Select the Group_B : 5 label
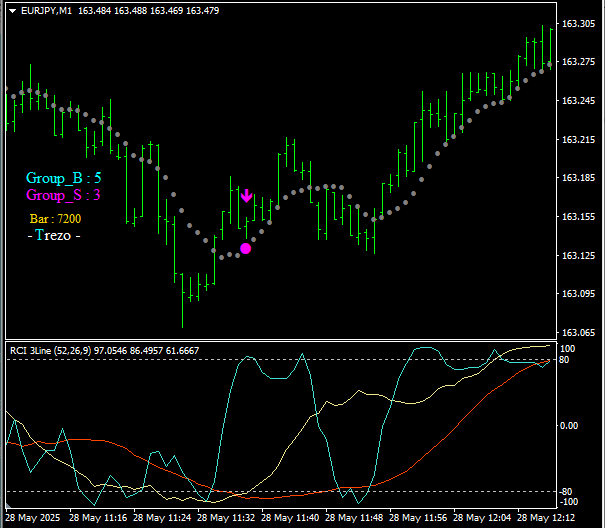This screenshot has height=528, width=605. [x=63, y=178]
